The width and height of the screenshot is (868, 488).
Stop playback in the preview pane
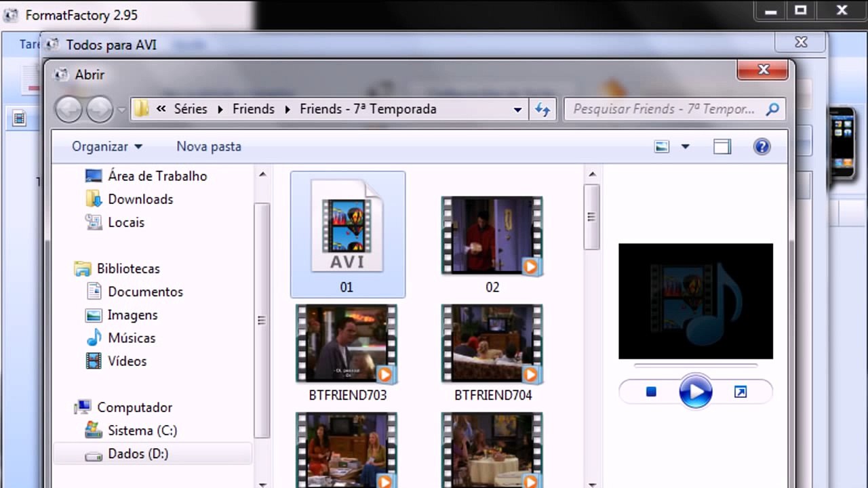tap(651, 392)
